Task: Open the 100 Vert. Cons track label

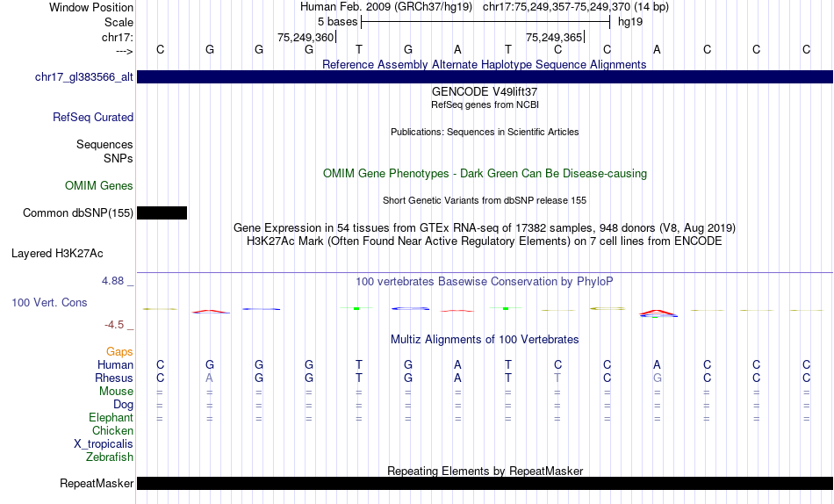Action: (49, 302)
